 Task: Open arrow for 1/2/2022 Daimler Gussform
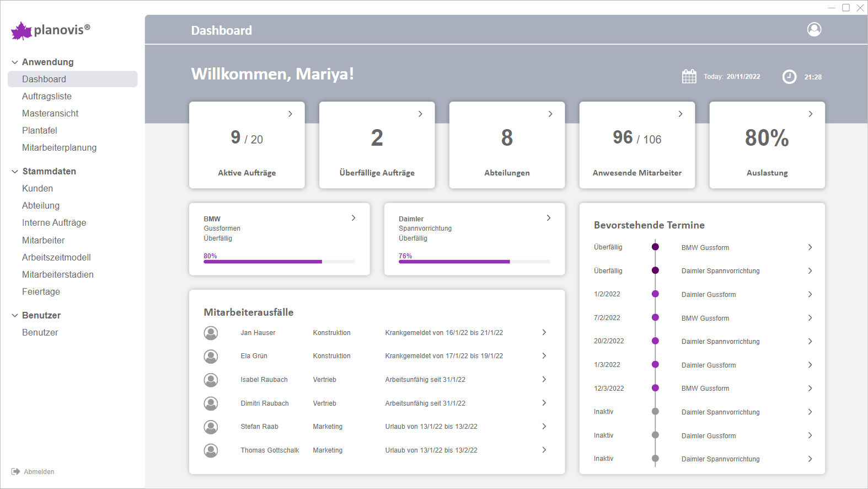tap(810, 294)
